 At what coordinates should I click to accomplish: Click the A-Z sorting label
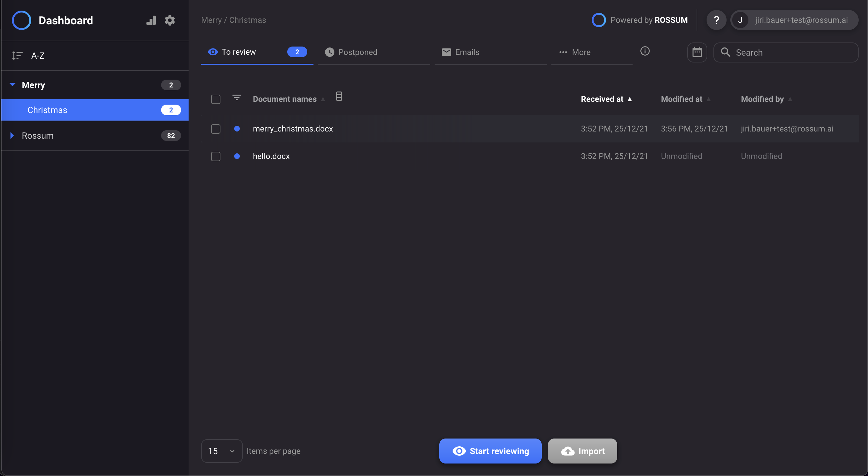point(38,56)
